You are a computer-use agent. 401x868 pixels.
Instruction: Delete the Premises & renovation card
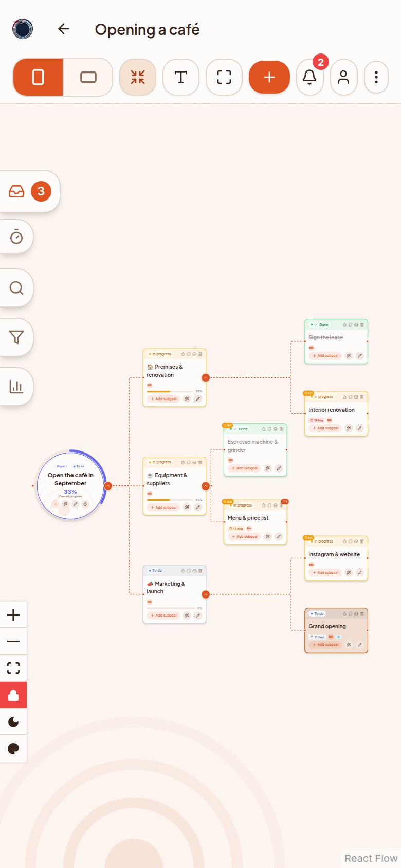point(200,354)
